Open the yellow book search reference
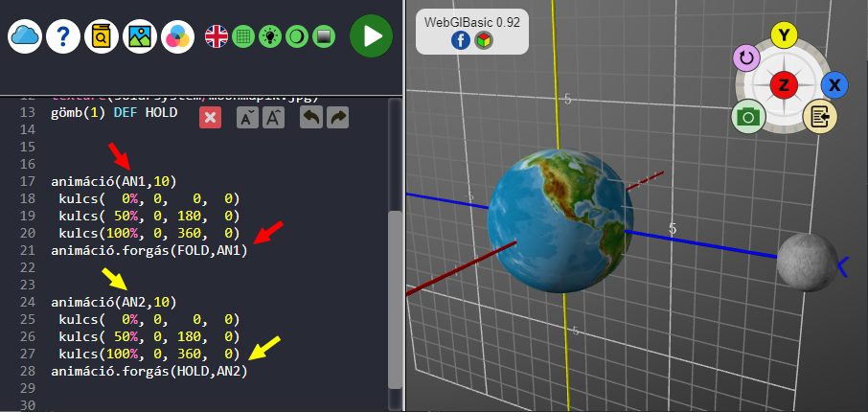Image resolution: width=868 pixels, height=412 pixels. point(101,36)
